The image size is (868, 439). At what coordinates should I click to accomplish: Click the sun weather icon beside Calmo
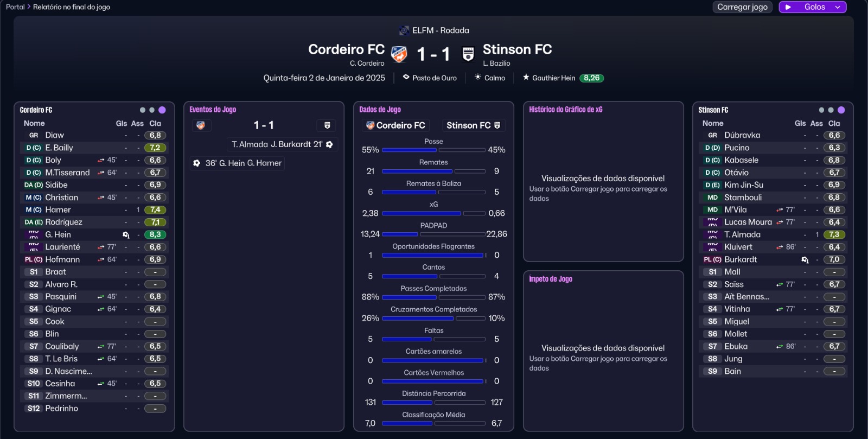pos(478,78)
